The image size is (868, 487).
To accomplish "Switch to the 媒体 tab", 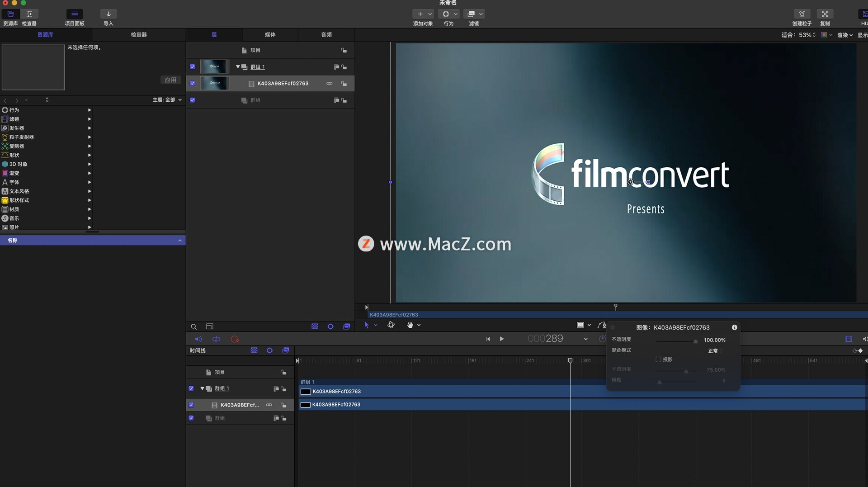I will 270,35.
